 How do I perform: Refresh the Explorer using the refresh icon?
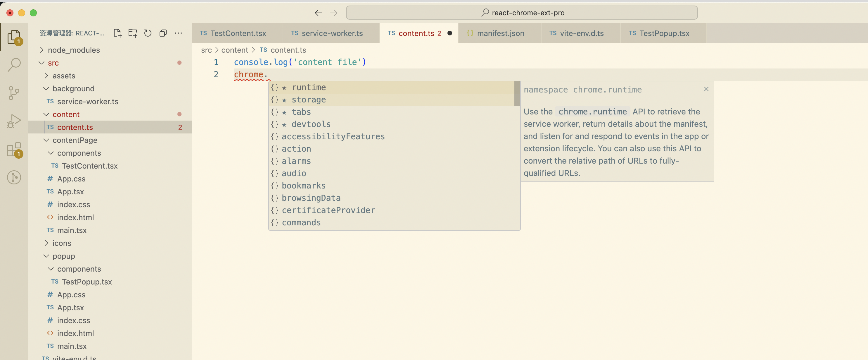[x=148, y=33]
